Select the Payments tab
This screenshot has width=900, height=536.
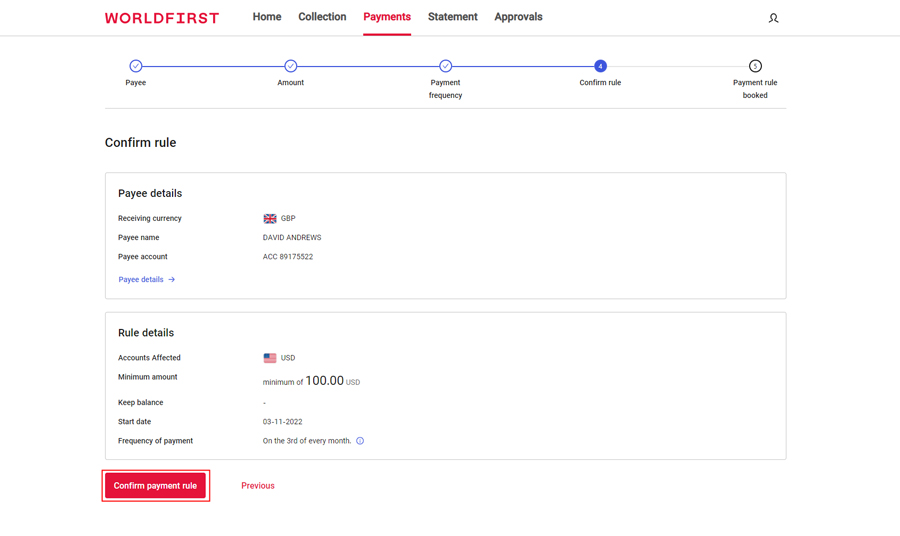click(387, 17)
